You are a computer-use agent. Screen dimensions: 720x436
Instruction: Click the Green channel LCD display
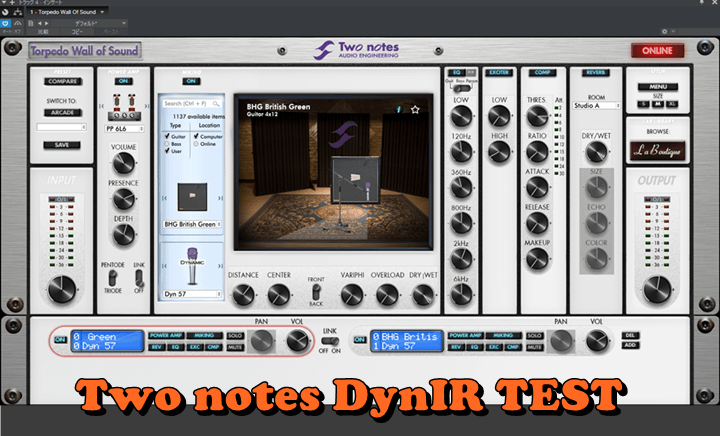coord(107,341)
